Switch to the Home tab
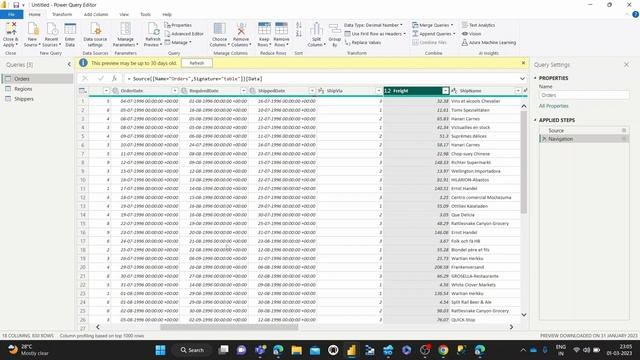Image resolution: width=640 pixels, height=360 pixels. click(35, 14)
